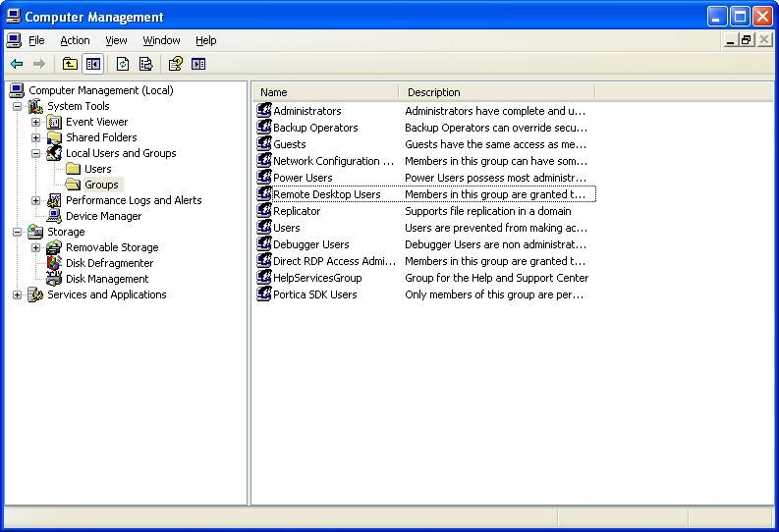Screen dimensions: 779x532
Task: Click the Export List toolbar icon
Action: pos(145,64)
